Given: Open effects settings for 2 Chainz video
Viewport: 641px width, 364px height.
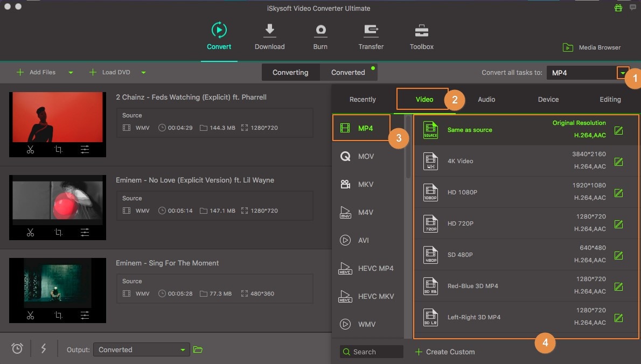Looking at the screenshot, I should [85, 150].
